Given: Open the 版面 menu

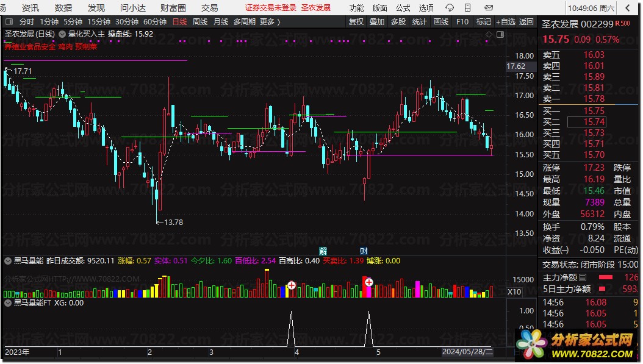Looking at the screenshot, I should [x=379, y=8].
